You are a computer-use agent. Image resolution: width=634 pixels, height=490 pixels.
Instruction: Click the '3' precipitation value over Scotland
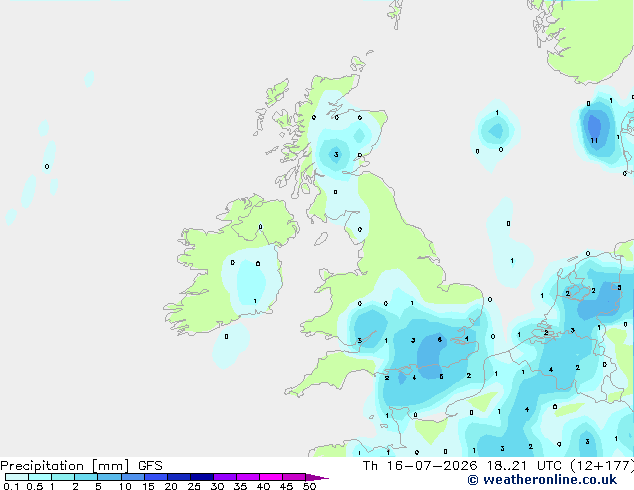336,154
